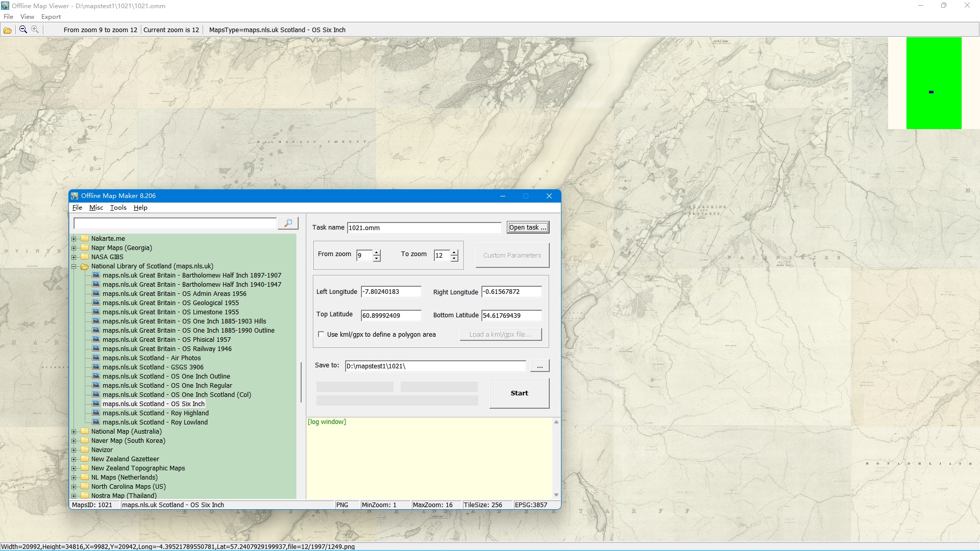Click the log window scroll down arrow
The height and width of the screenshot is (551, 980).
[x=556, y=495]
